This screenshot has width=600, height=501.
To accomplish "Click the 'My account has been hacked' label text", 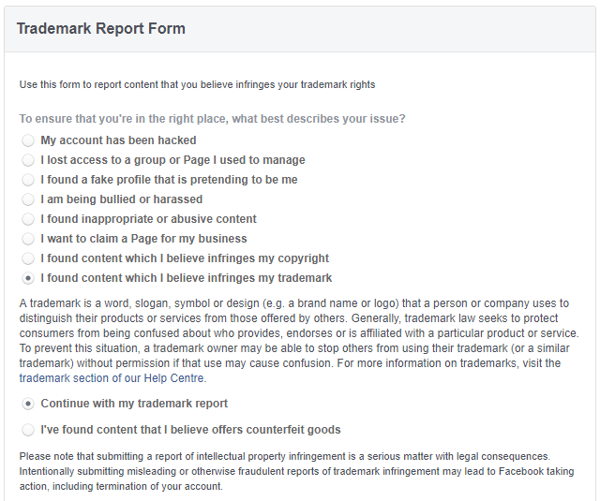I will coord(118,140).
